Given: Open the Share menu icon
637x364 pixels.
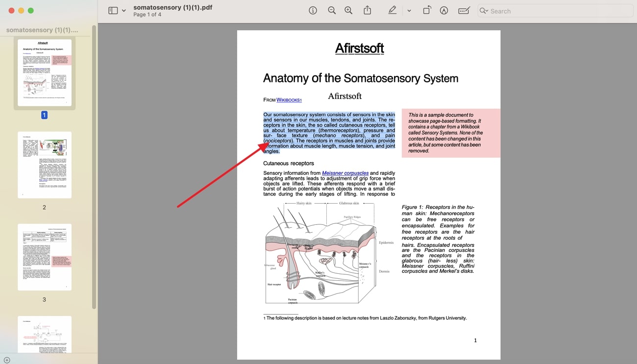Looking at the screenshot, I should coord(367,10).
